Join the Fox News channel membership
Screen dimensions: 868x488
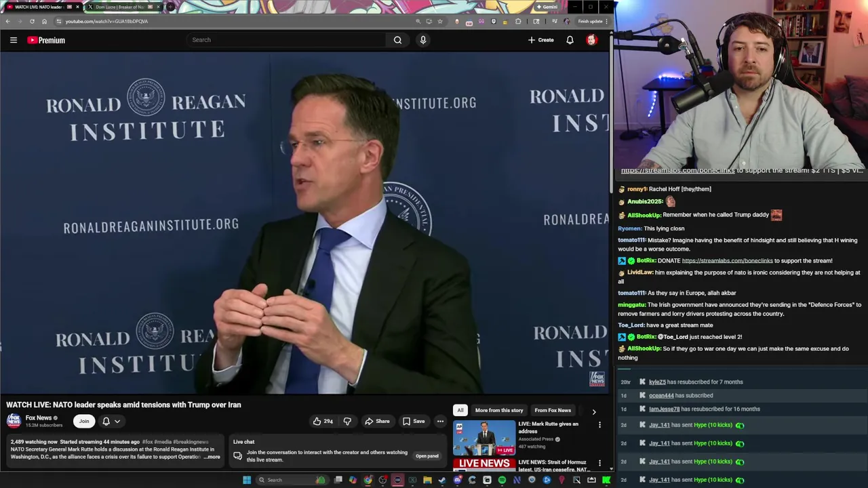[83, 422]
